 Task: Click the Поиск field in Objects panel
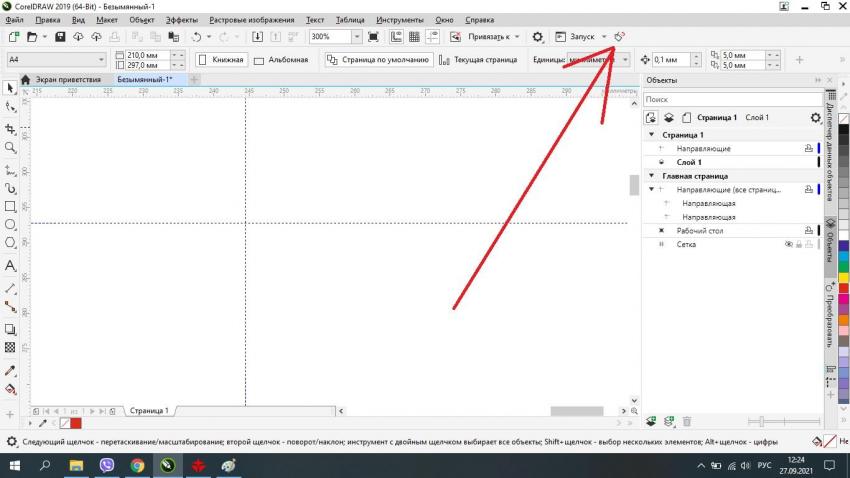click(x=730, y=100)
